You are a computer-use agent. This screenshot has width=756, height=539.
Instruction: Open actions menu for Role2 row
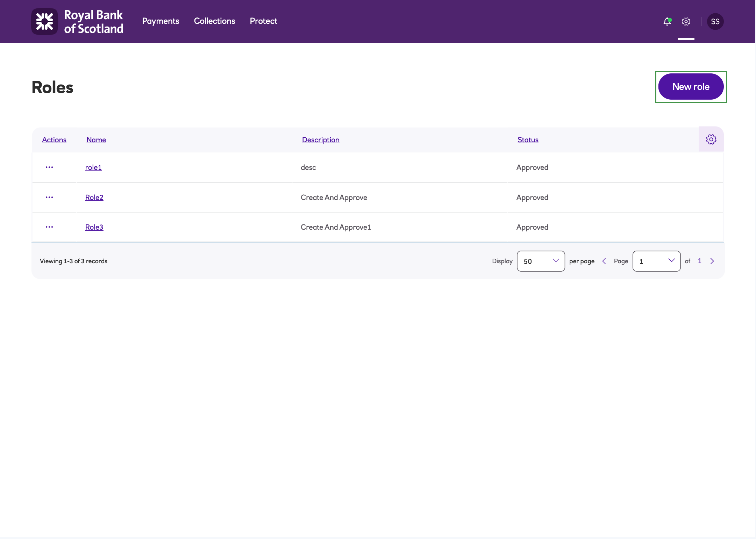pos(49,197)
